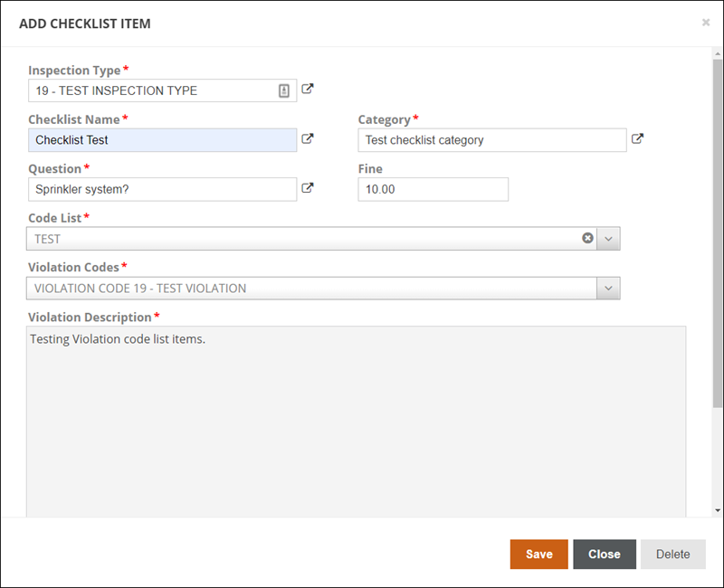Save the checklist item

pos(538,554)
